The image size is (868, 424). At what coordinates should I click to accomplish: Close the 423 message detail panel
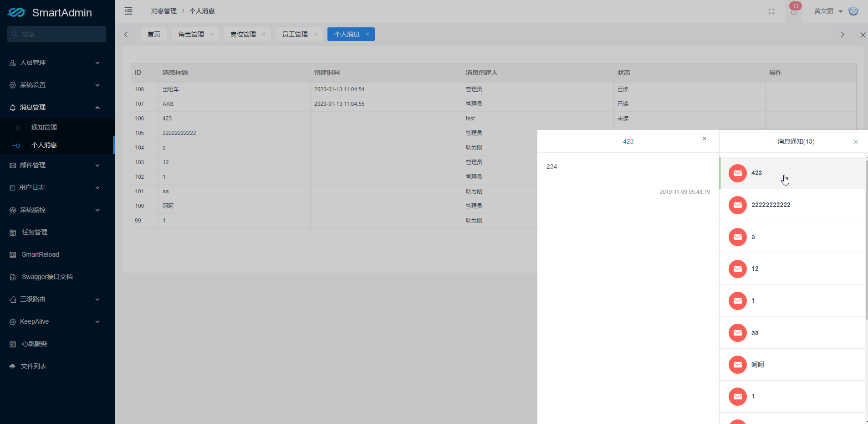pos(705,139)
